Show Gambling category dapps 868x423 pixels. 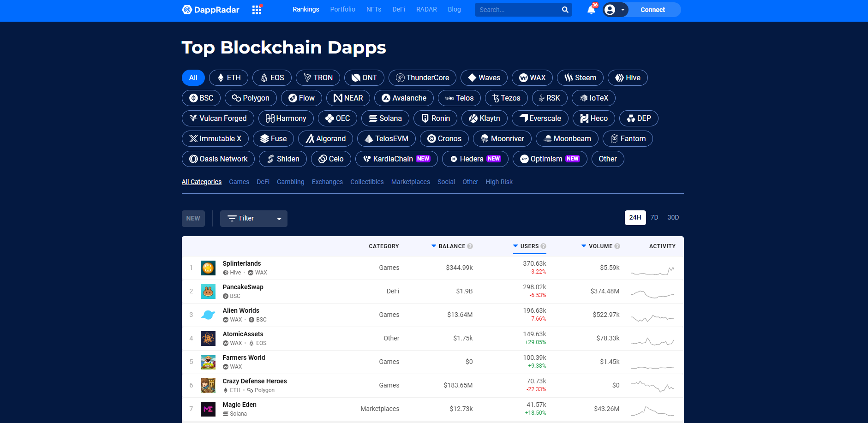tap(291, 182)
